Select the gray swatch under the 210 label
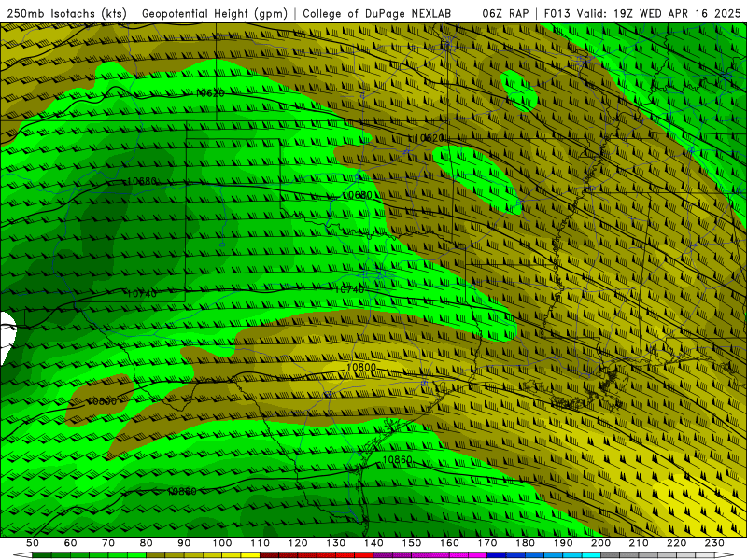The width and height of the screenshot is (747, 560). point(648,555)
